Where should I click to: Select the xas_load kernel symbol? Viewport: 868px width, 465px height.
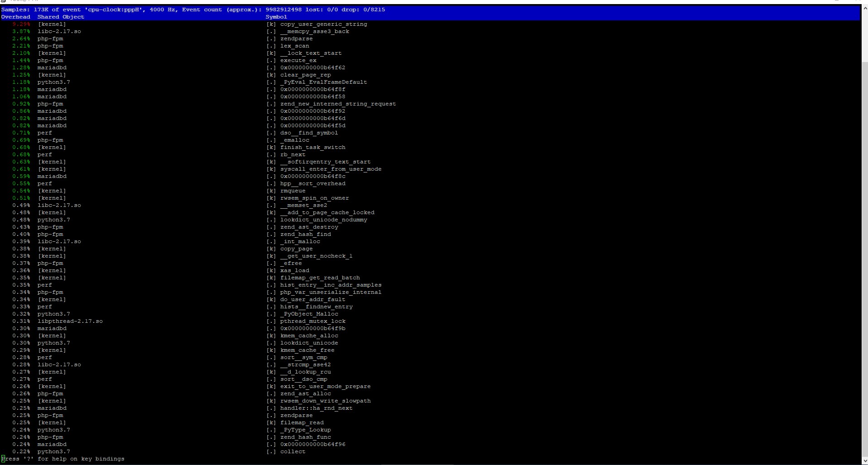point(295,270)
